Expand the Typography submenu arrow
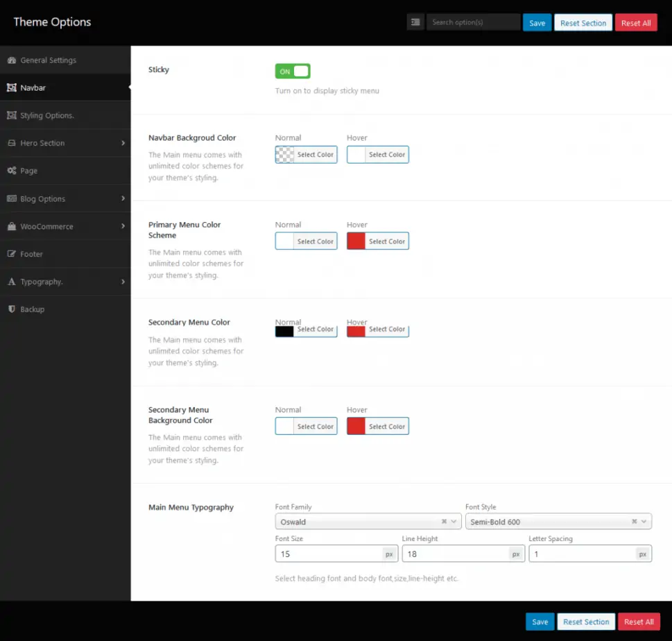 point(123,282)
